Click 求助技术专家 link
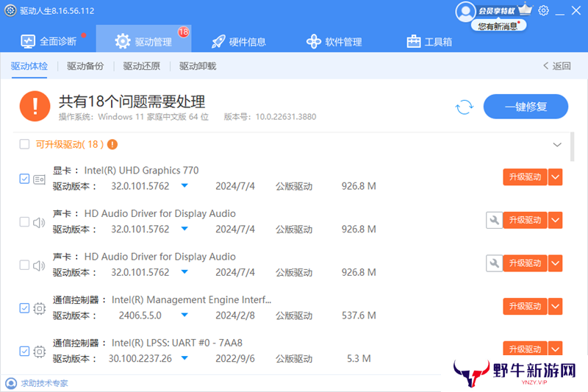This screenshot has width=588, height=392. point(44,383)
